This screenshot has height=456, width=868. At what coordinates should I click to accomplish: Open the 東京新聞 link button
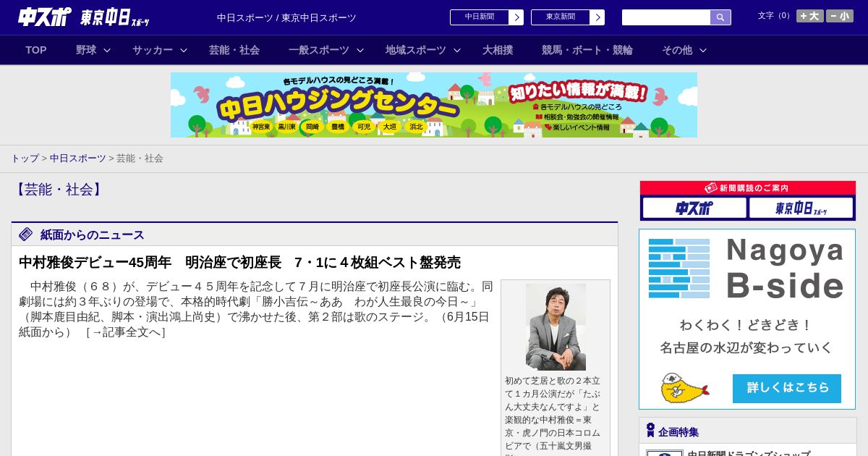[560, 17]
